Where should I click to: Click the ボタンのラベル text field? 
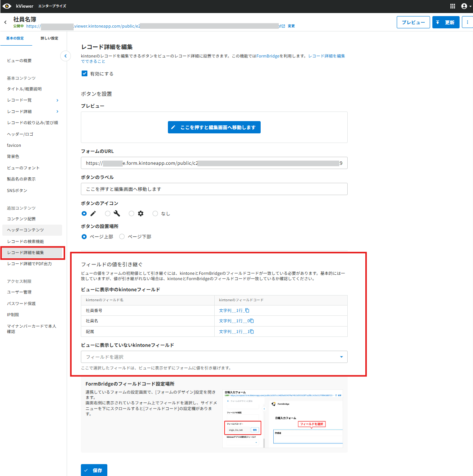214,189
